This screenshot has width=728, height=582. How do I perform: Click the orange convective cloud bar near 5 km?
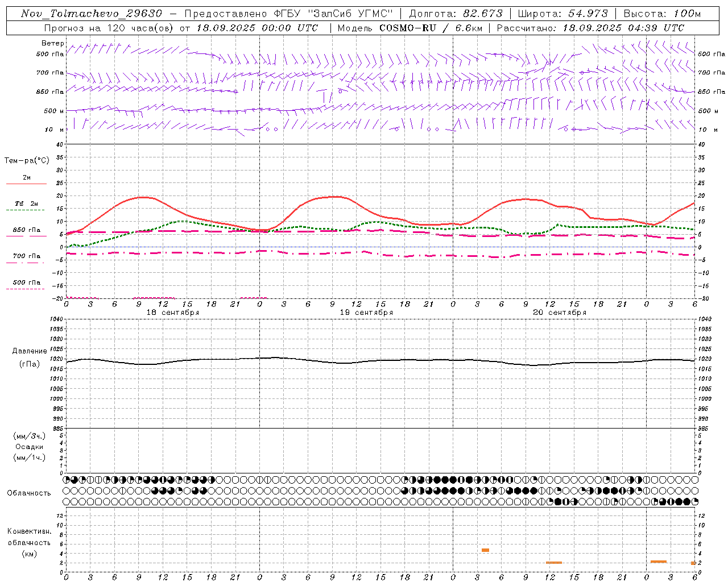click(x=485, y=550)
